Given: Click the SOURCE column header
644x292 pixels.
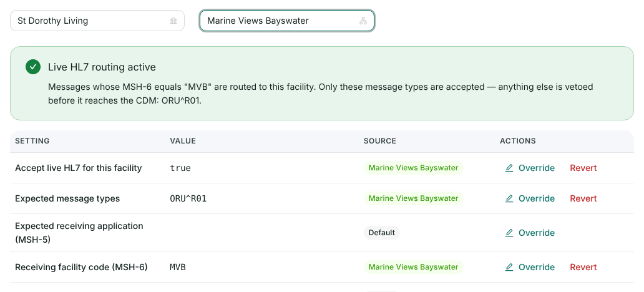Looking at the screenshot, I should pyautogui.click(x=380, y=141).
